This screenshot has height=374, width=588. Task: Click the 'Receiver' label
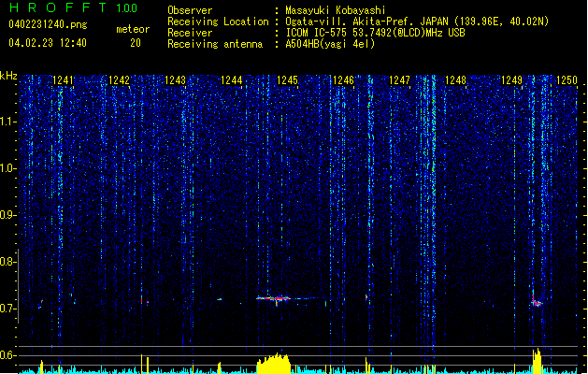pyautogui.click(x=190, y=33)
